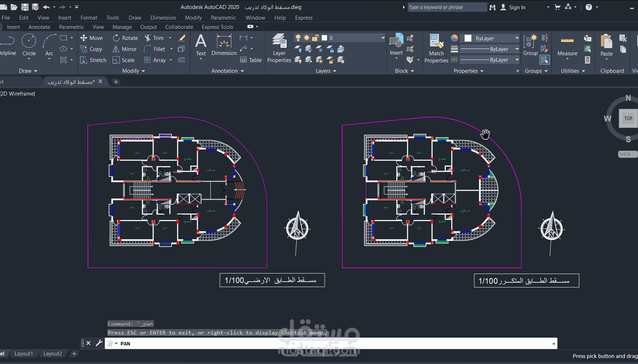The width and height of the screenshot is (638, 364).
Task: Open the Express menu
Action: 304,18
